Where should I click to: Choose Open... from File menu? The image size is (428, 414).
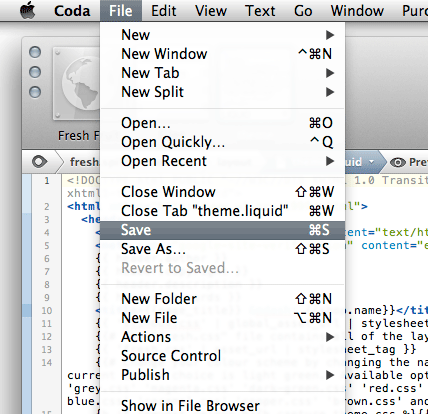coord(222,123)
